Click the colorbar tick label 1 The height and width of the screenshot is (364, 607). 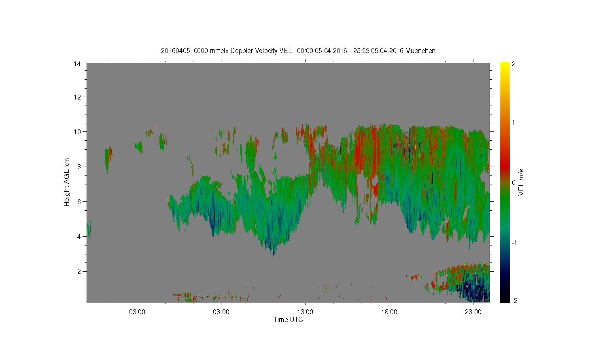point(514,122)
